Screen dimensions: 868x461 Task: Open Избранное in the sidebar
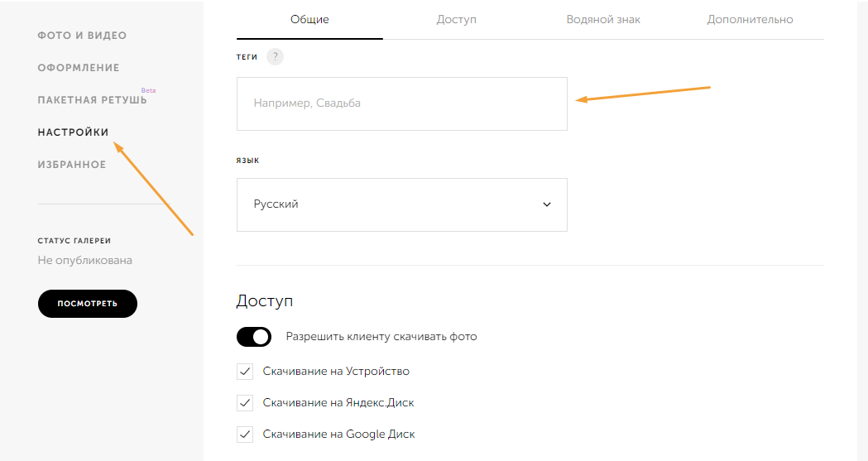pyautogui.click(x=72, y=165)
